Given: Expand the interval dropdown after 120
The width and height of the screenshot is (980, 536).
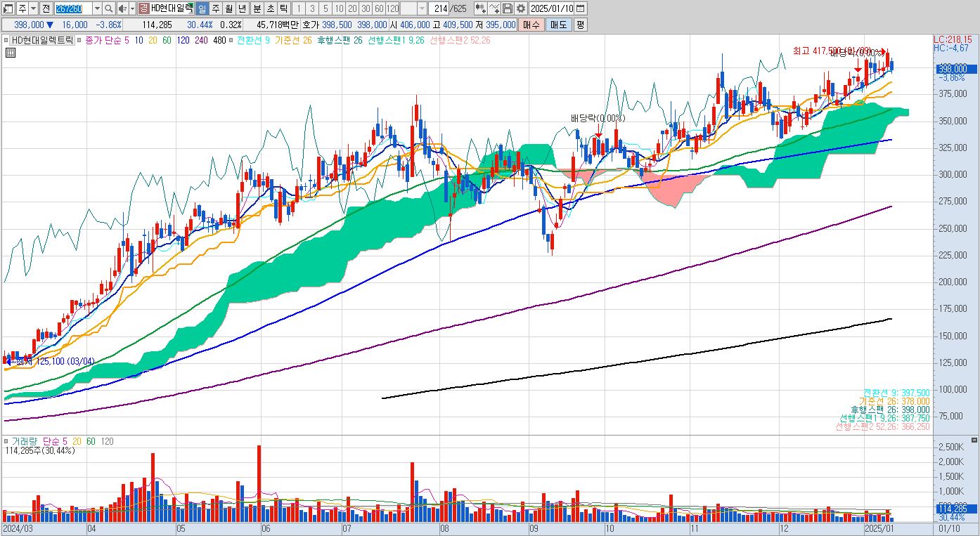Looking at the screenshot, I should click(422, 8).
